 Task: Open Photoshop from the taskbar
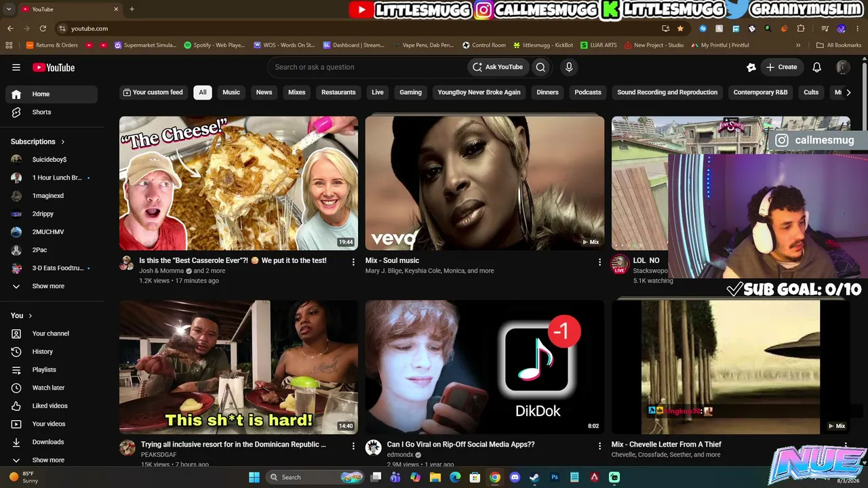pos(555,477)
